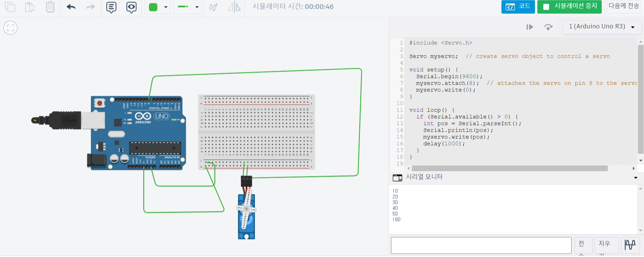The image size is (644, 257).
Task: Collapse the Serial Monitor with the arrow
Action: [x=636, y=178]
